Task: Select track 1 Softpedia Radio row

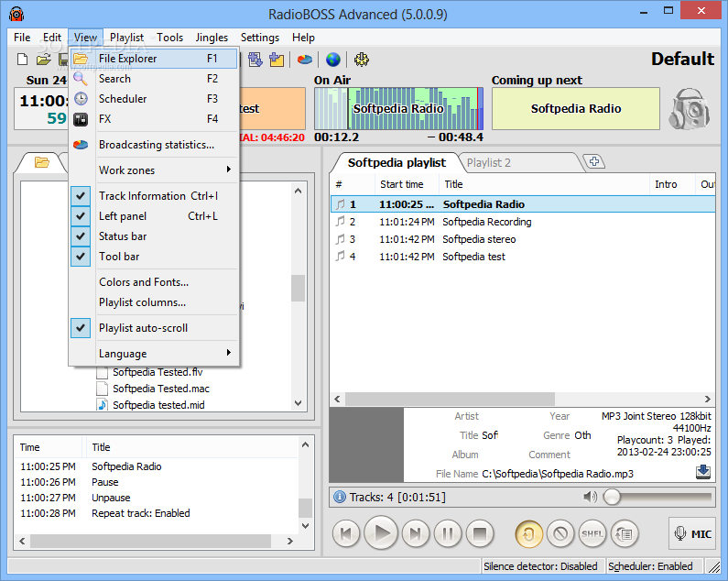Action: (x=523, y=204)
